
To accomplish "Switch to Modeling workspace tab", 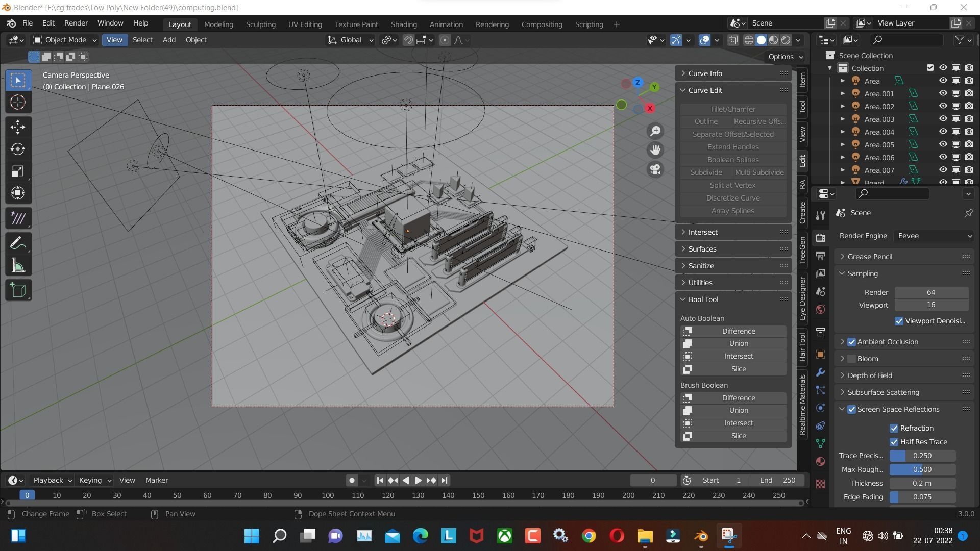I will 218,24.
